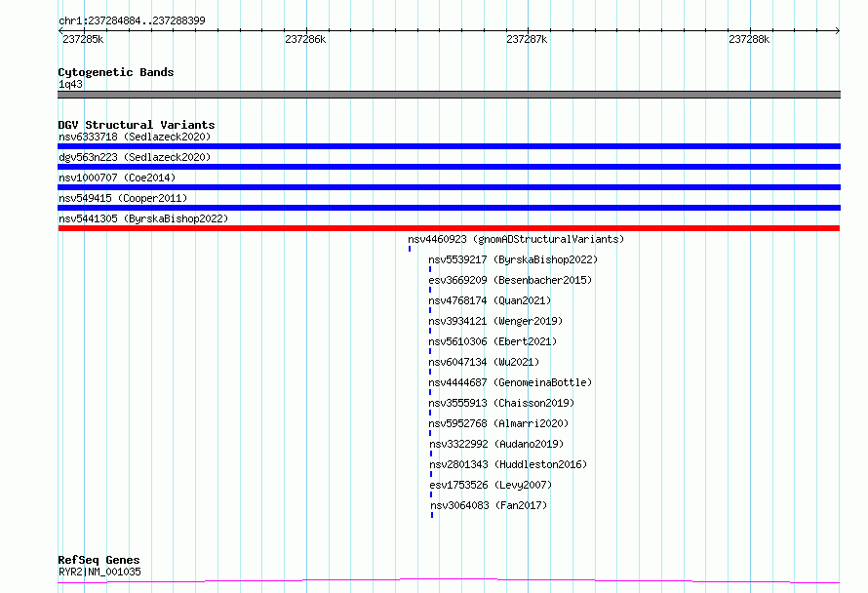868x593 pixels.
Task: Click the small blue marker under nsv3064083
Action: pyautogui.click(x=432, y=516)
